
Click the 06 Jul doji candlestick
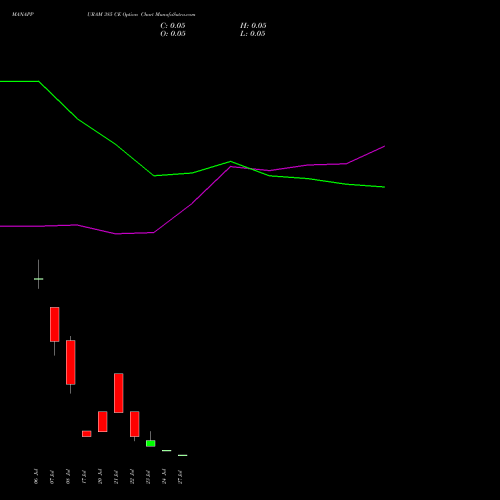coord(39,279)
